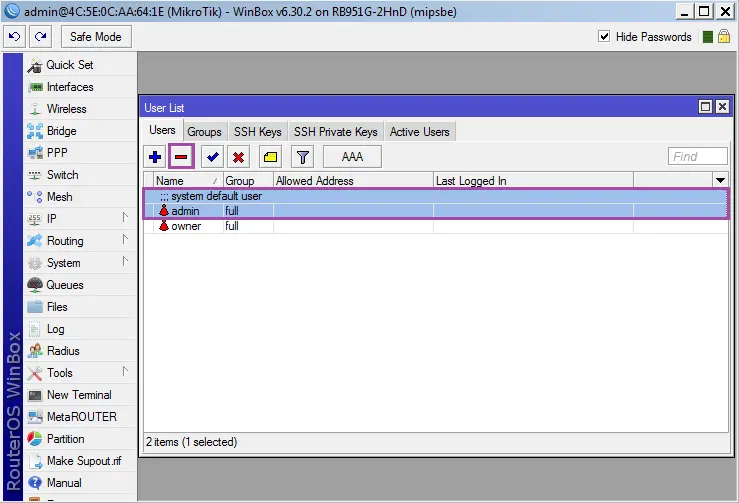Sort by Name column header

coord(188,181)
